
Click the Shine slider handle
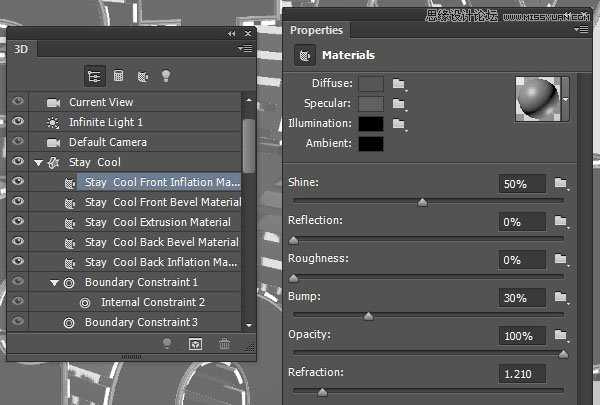point(422,202)
